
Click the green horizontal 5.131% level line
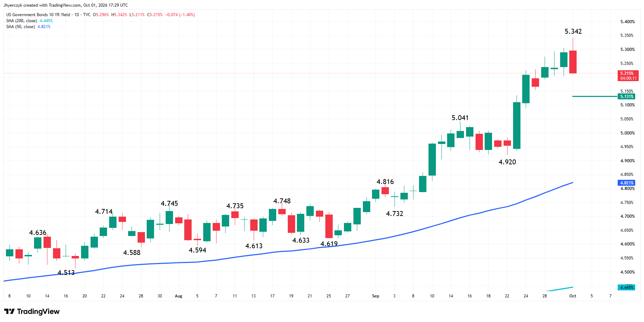(x=595, y=96)
